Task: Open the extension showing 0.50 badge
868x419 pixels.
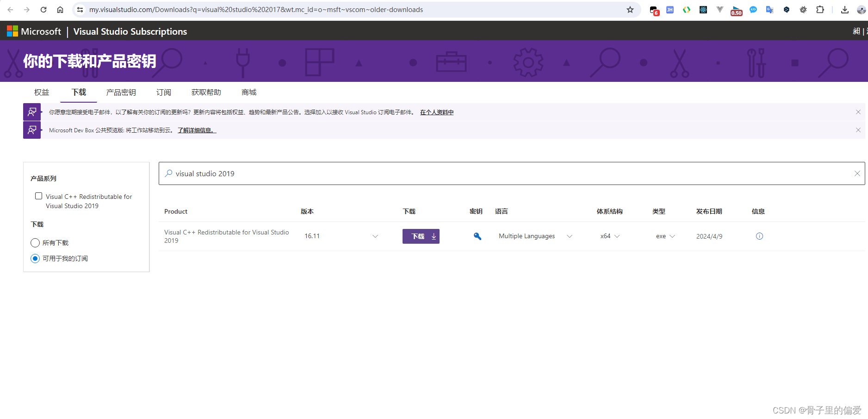Action: point(737,11)
